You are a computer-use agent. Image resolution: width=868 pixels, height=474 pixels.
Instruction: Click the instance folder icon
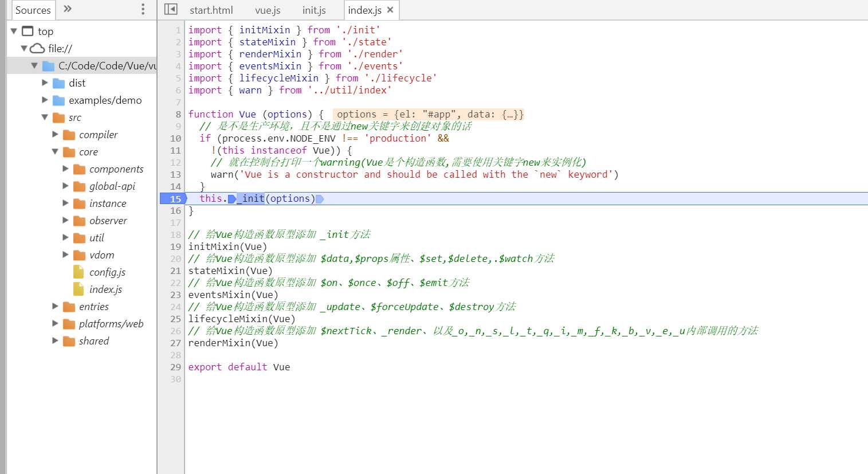pos(79,203)
